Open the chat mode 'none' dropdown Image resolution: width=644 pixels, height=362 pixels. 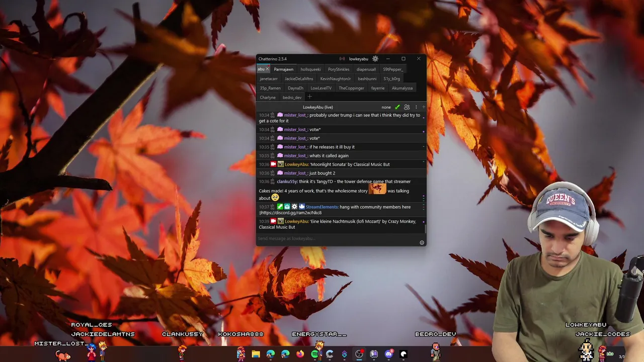coord(386,107)
